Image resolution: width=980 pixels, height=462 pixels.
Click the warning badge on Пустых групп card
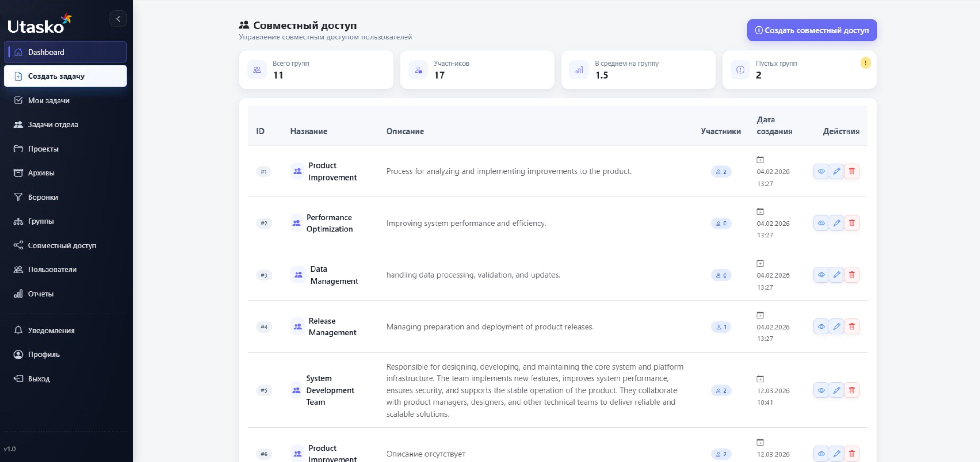pyautogui.click(x=866, y=62)
